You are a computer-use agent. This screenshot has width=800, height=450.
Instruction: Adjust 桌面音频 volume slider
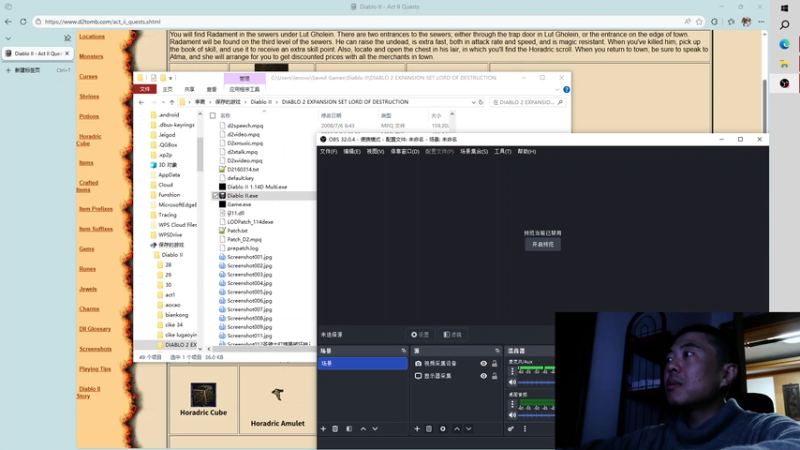click(x=537, y=415)
